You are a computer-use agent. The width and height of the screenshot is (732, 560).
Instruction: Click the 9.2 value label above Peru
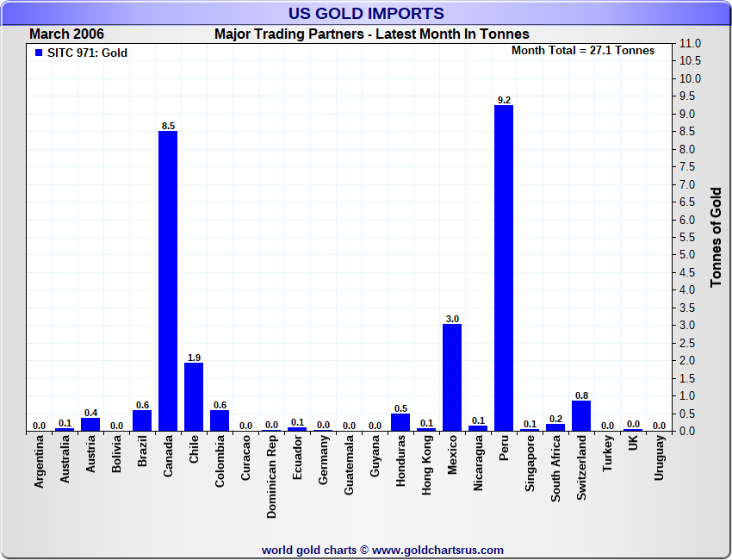(504, 100)
